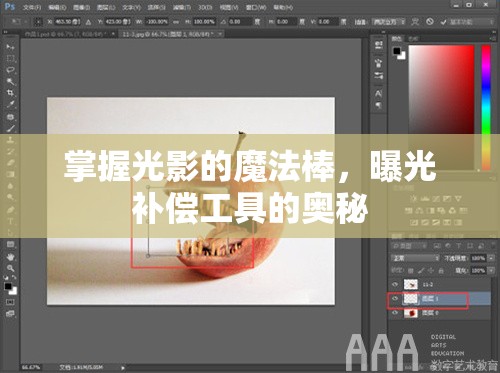
Task: Select the Brush tool
Action: tap(10, 128)
